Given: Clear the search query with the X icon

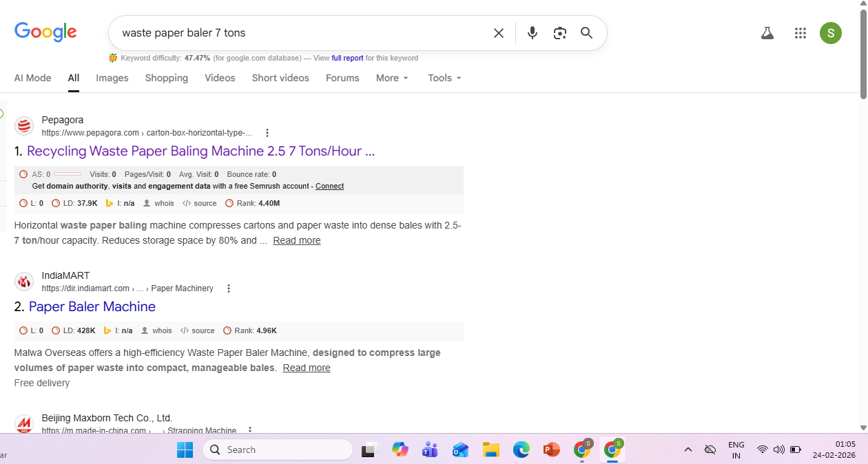Looking at the screenshot, I should click(x=499, y=33).
